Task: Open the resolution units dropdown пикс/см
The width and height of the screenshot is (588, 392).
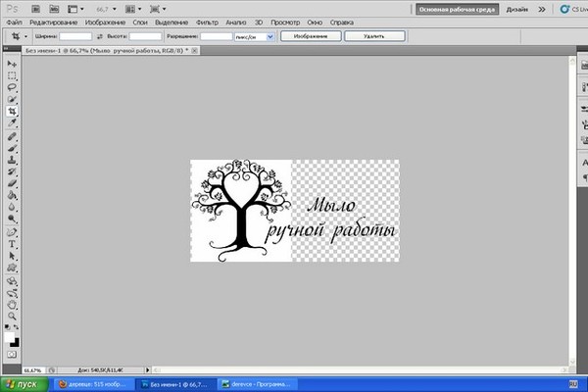Action: pos(254,35)
